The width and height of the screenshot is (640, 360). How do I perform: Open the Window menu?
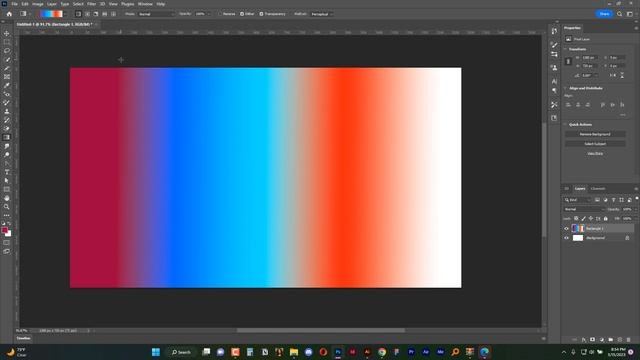pos(145,4)
